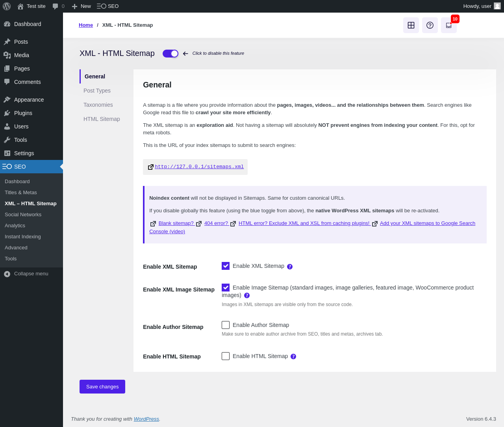Open Add your XML sitemaps to Google link
Screen dimensions: 504x427
coord(428,223)
